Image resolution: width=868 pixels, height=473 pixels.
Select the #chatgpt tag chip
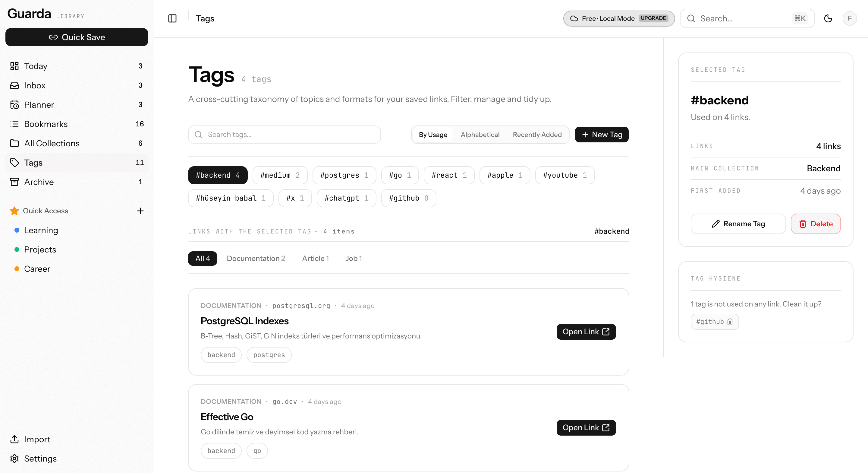pos(346,198)
